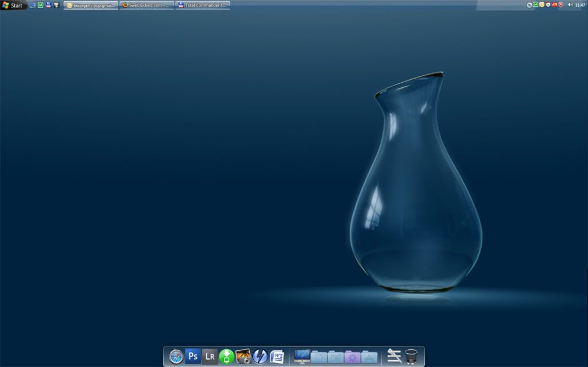This screenshot has height=367, width=588.
Task: Click the volume speaker tray icon
Action: click(x=570, y=5)
